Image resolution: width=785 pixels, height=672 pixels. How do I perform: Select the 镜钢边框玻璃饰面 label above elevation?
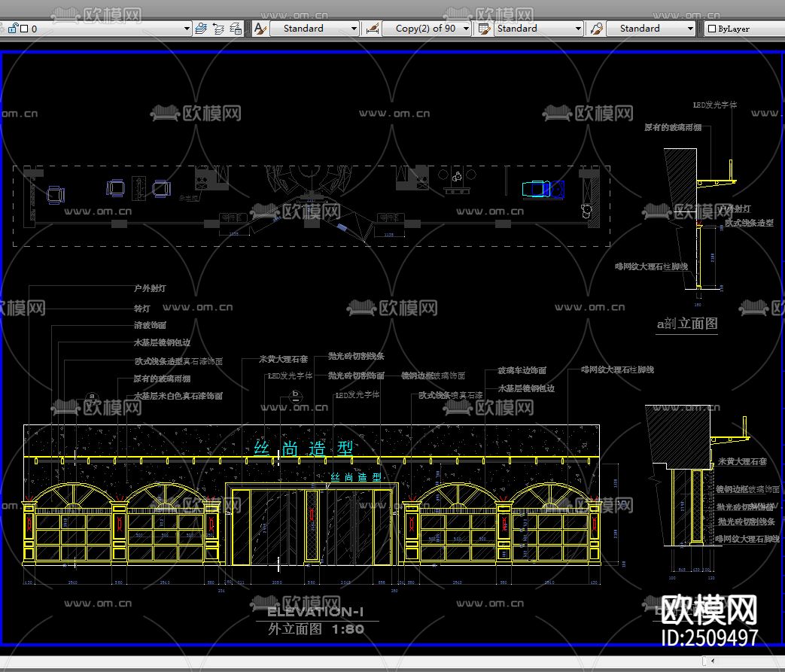(x=434, y=376)
